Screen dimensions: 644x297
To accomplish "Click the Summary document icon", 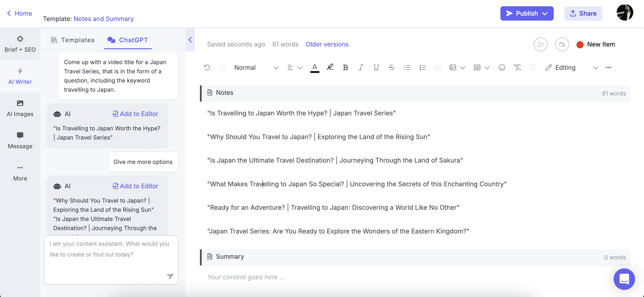I will click(x=210, y=257).
